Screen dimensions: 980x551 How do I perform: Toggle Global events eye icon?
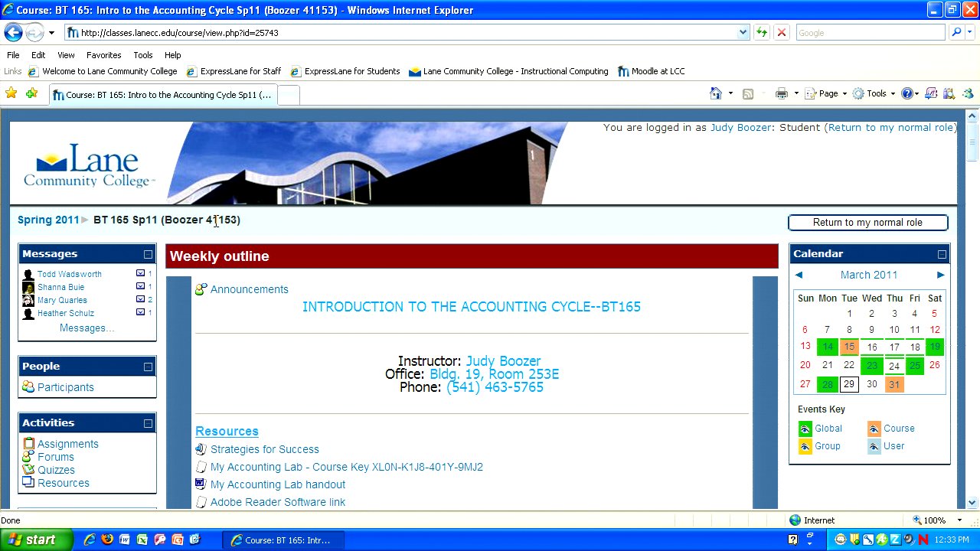(805, 429)
